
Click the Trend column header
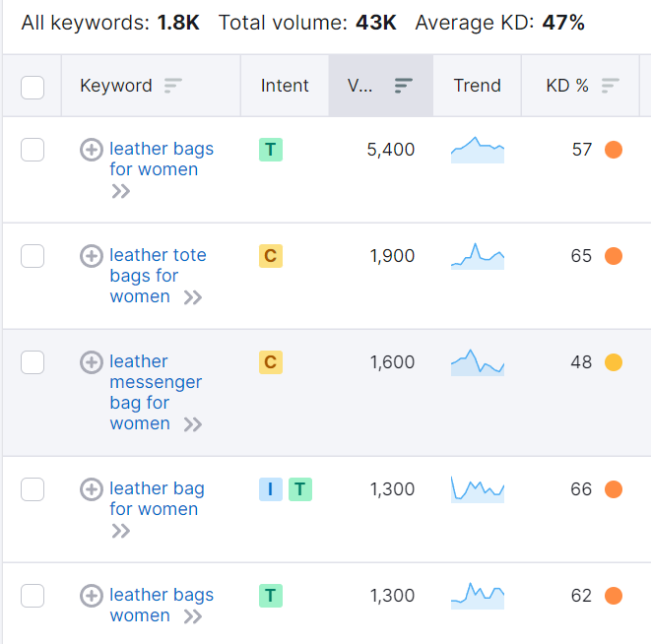point(477,86)
